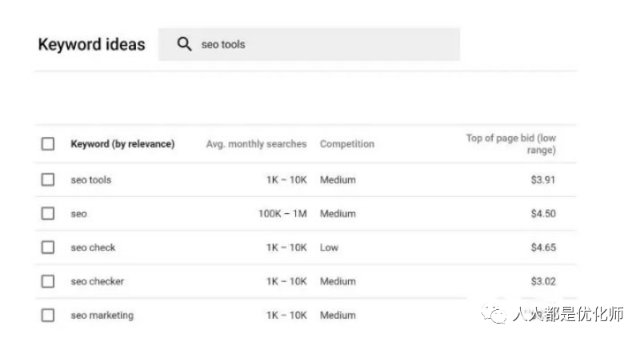Sort by Avg. monthly searches column

256,144
